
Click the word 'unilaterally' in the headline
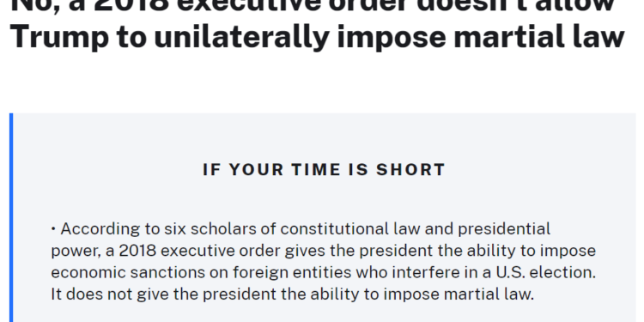(241, 36)
